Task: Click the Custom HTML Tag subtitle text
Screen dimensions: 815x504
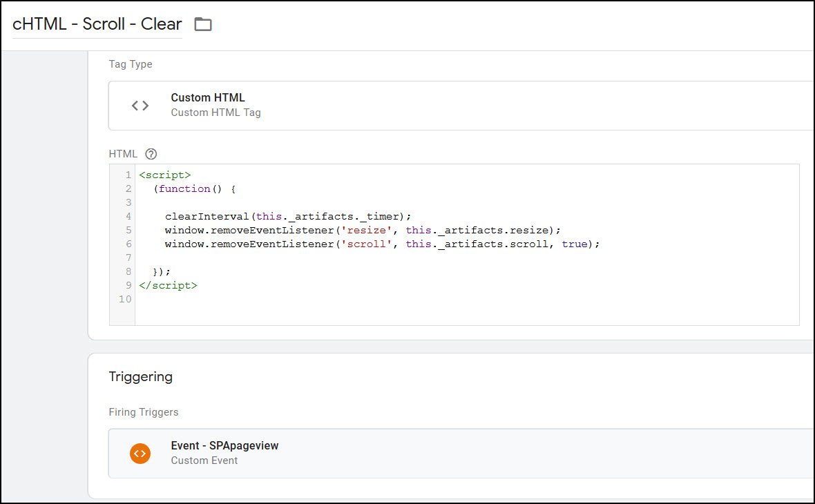Action: point(216,112)
